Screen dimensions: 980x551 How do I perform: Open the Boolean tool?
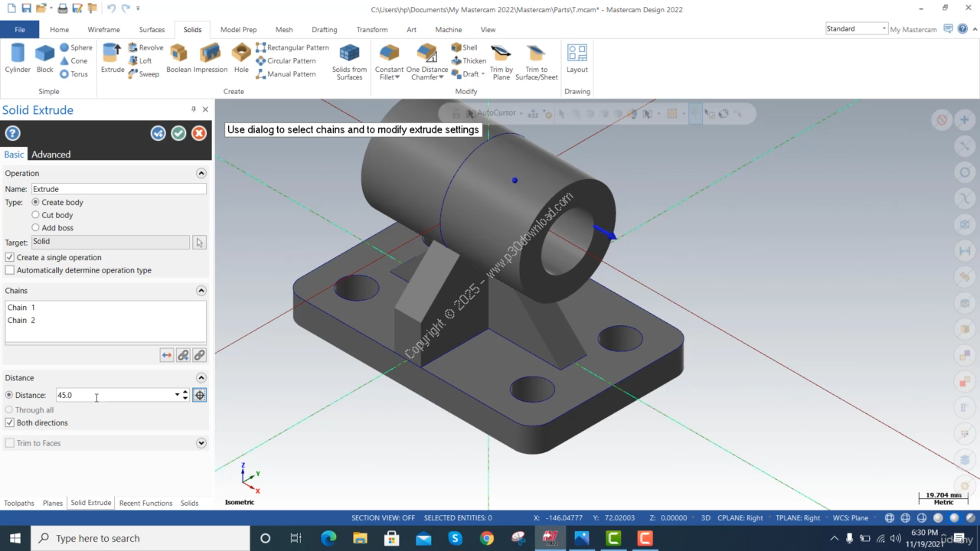click(x=178, y=59)
